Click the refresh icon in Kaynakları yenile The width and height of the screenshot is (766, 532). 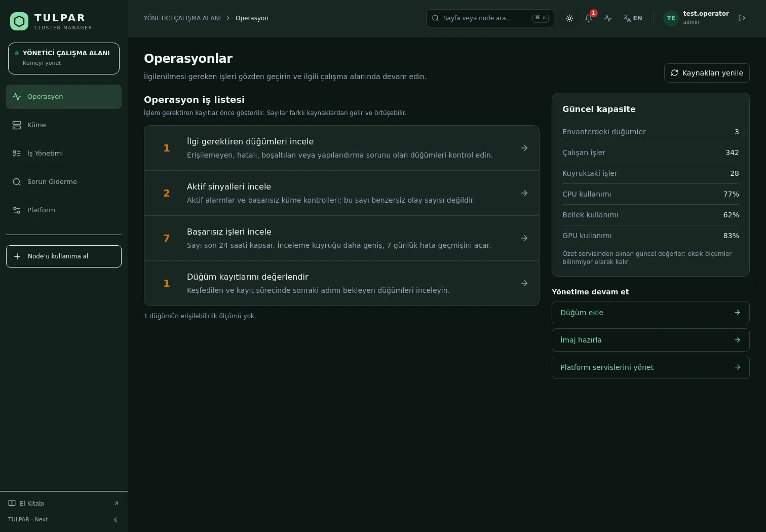pos(674,73)
